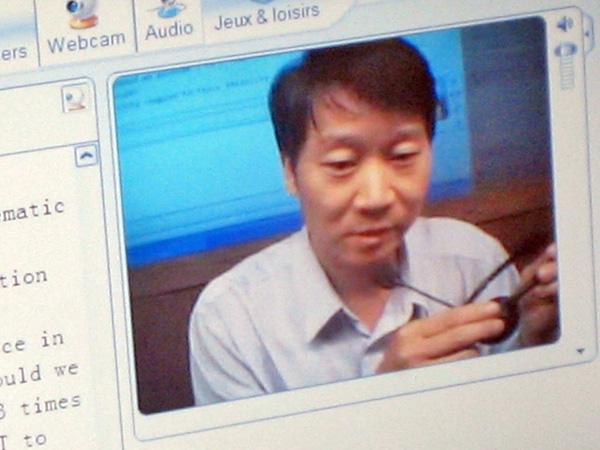Open the Webcam tab
The width and height of the screenshot is (600, 450).
(86, 30)
